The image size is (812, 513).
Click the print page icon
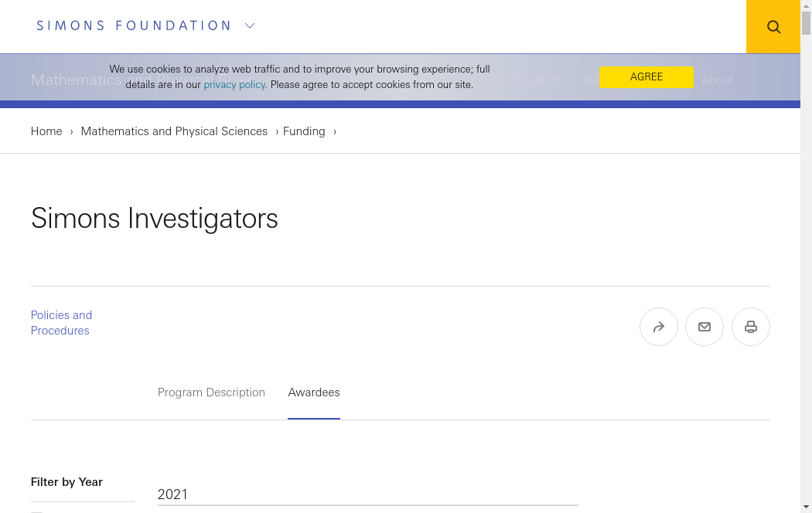(751, 327)
